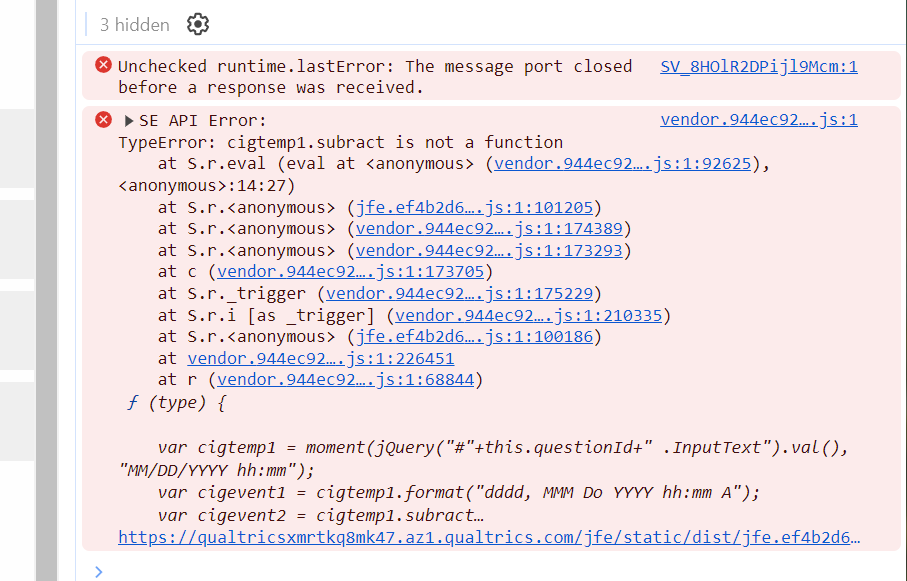The width and height of the screenshot is (907, 581).
Task: Click the SE API Error red icon
Action: (104, 119)
